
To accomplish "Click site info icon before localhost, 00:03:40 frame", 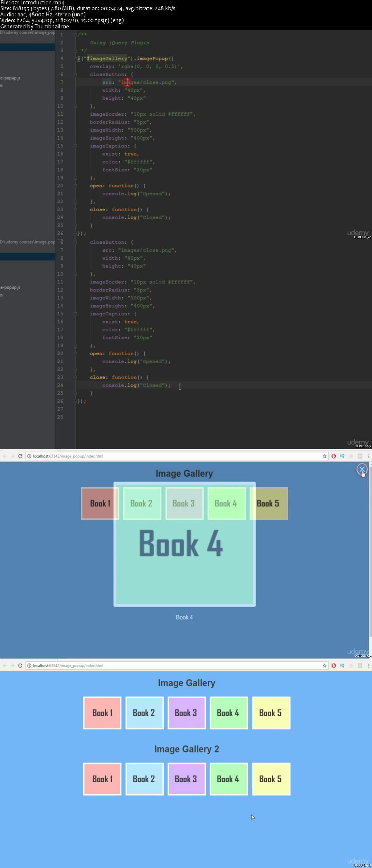I will tap(29, 665).
